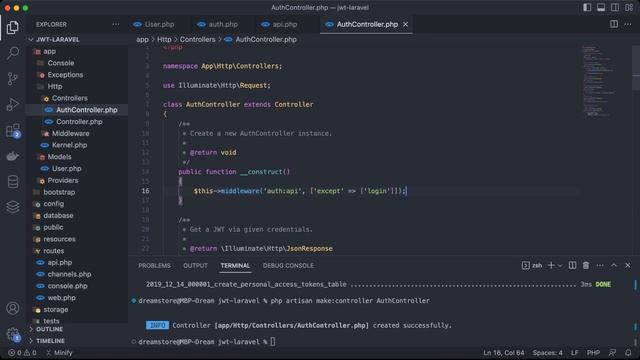Add a new terminal with plus icon
Image resolution: width=640 pixels, height=360 pixels.
(x=551, y=265)
